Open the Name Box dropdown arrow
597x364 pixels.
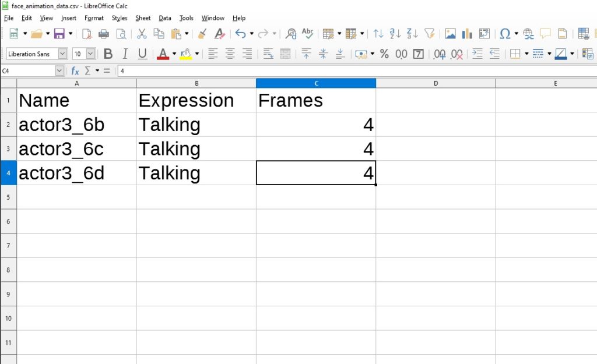(59, 71)
